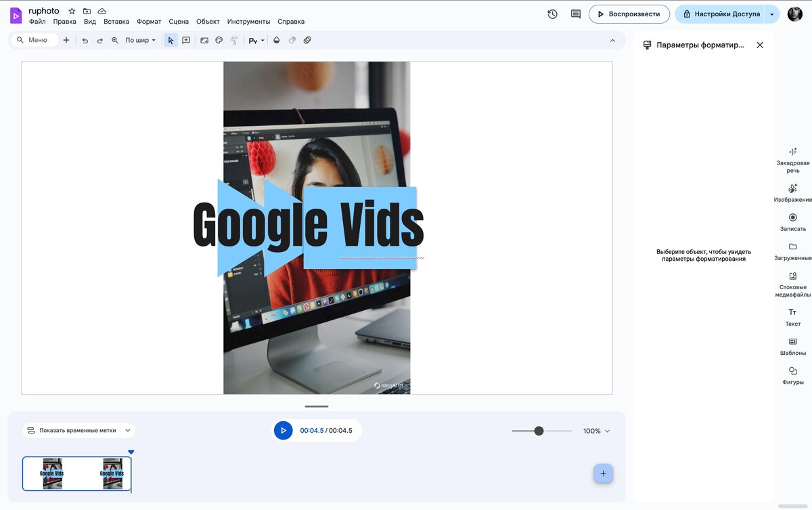Image resolution: width=812 pixels, height=510 pixels.
Task: Click the blue timeline playhead marker
Action: coord(131,452)
